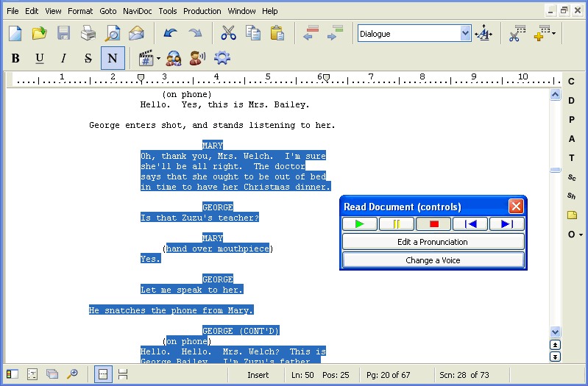This screenshot has height=386, width=588.
Task: Paste from clipboard
Action: [277, 33]
